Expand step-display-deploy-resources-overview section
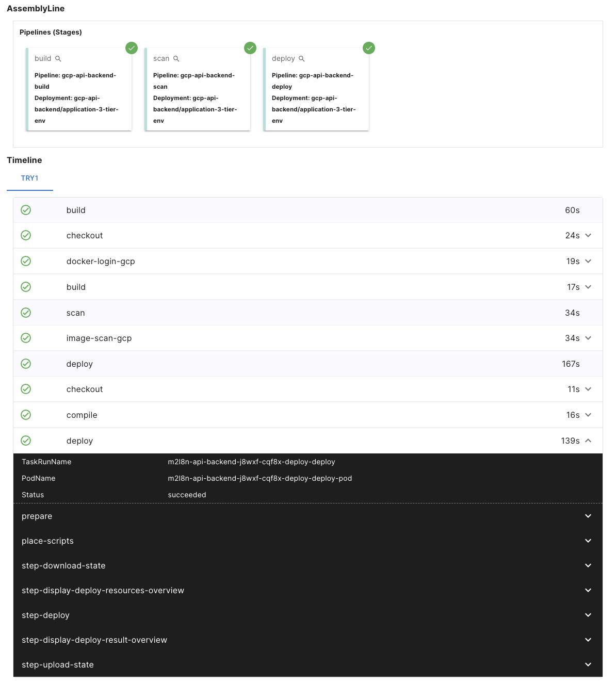Image resolution: width=616 pixels, height=683 pixels. (x=588, y=590)
